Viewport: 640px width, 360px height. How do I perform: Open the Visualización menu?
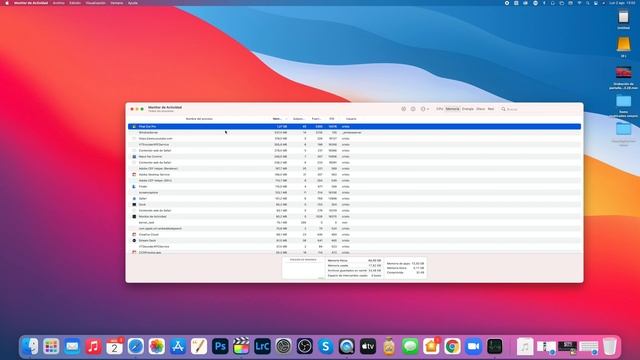coord(96,3)
